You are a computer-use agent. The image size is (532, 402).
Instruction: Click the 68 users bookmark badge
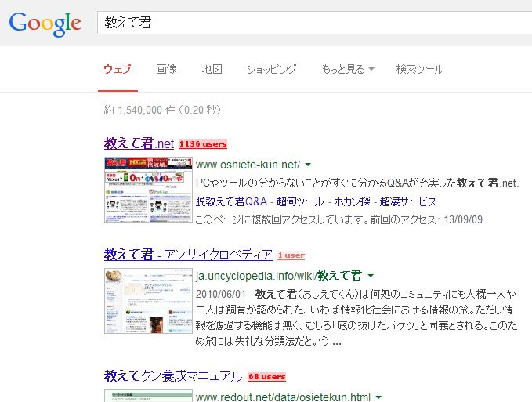coord(267,377)
